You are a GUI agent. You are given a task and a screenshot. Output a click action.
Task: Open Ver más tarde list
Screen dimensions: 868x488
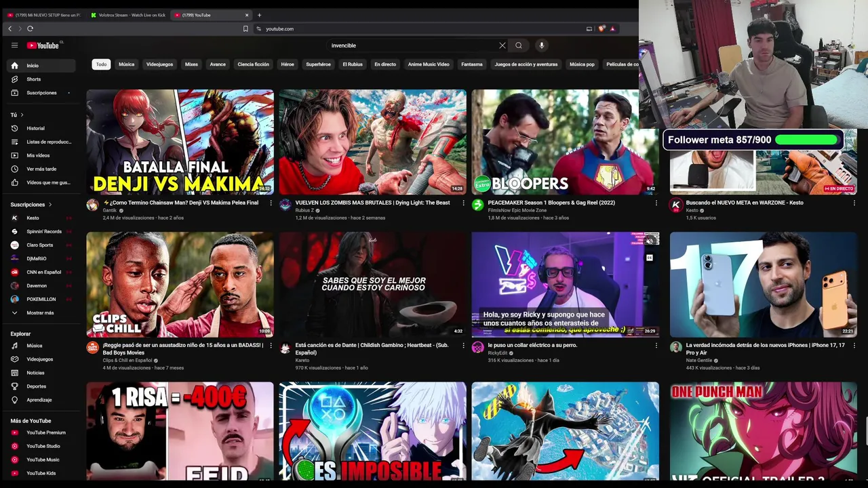41,169
